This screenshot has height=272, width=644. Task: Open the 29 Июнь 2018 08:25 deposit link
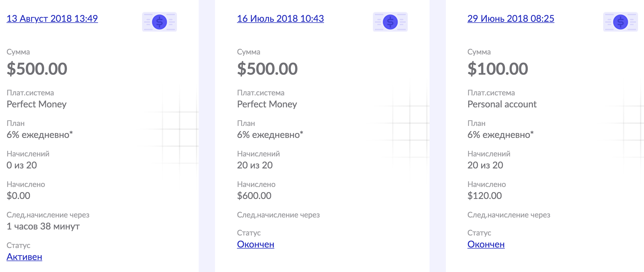click(511, 19)
